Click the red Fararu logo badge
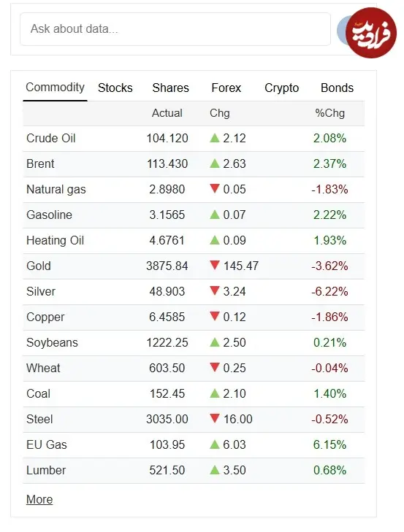 pyautogui.click(x=371, y=33)
